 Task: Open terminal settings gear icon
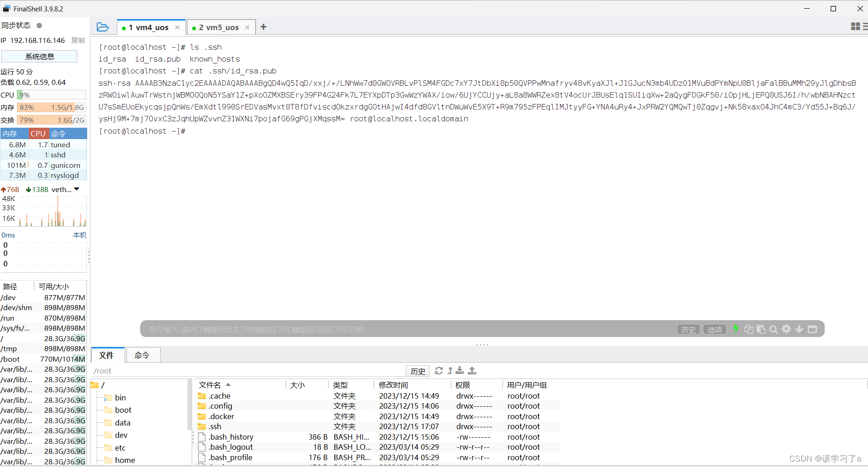pos(786,329)
